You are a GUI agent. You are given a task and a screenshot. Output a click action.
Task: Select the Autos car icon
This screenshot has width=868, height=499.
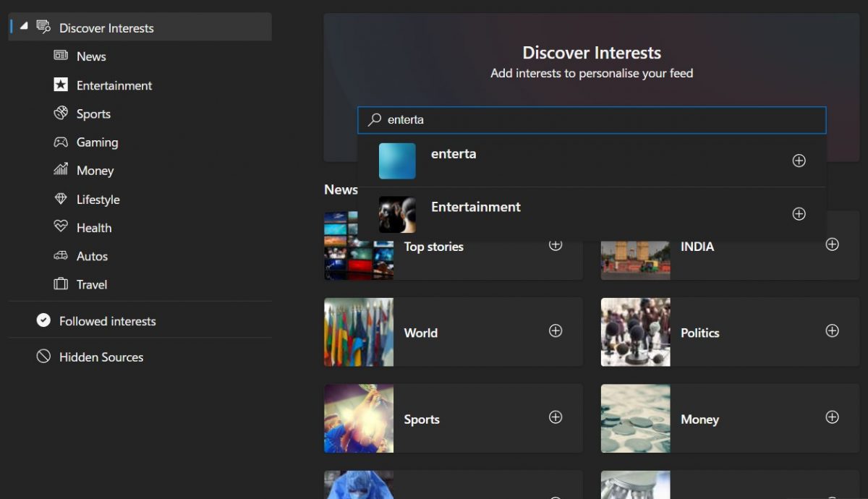pyautogui.click(x=61, y=256)
